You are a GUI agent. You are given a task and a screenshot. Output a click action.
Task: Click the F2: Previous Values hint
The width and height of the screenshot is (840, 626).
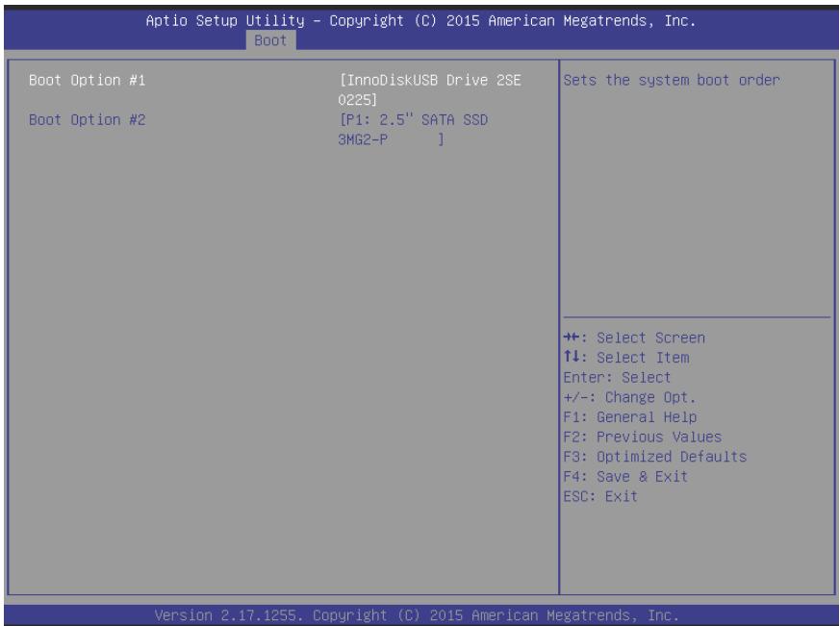(x=643, y=437)
